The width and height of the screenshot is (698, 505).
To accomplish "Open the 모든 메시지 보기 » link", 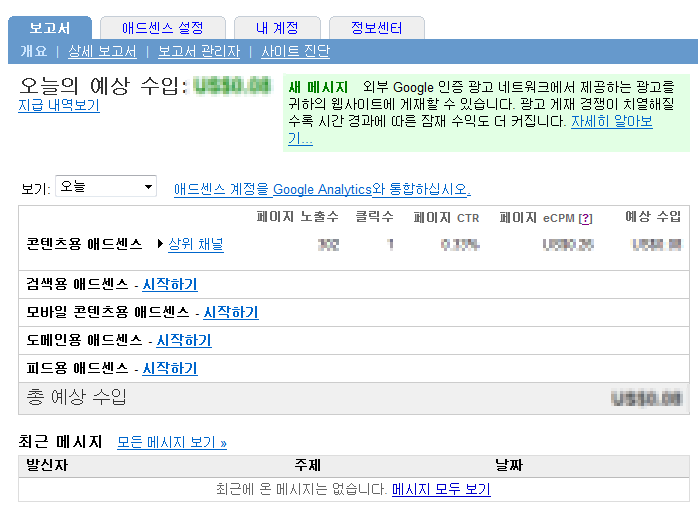I will 172,443.
